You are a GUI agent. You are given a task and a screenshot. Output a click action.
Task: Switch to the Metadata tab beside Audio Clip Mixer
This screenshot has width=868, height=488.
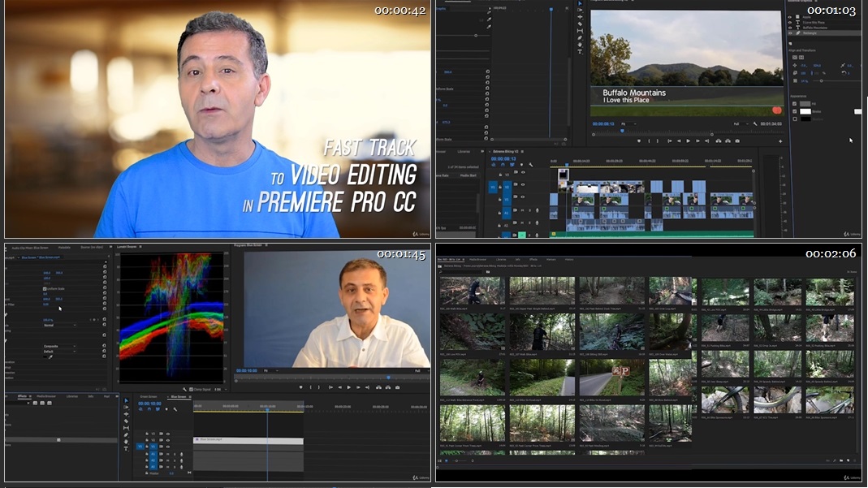(x=64, y=248)
